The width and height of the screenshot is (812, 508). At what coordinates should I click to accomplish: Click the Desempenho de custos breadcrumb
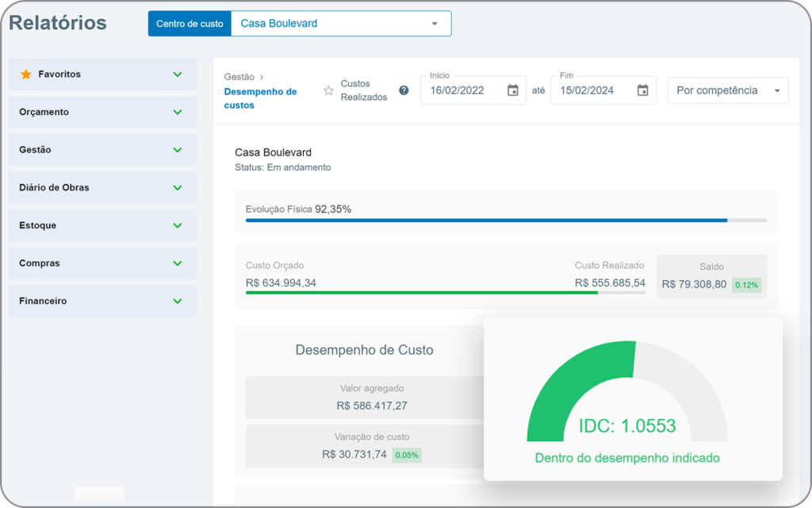point(260,98)
